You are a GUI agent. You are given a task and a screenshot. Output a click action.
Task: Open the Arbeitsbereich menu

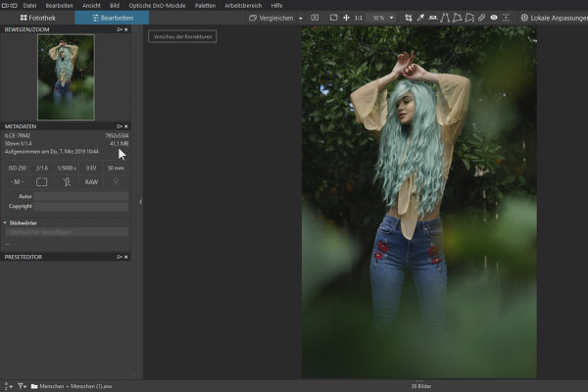243,6
